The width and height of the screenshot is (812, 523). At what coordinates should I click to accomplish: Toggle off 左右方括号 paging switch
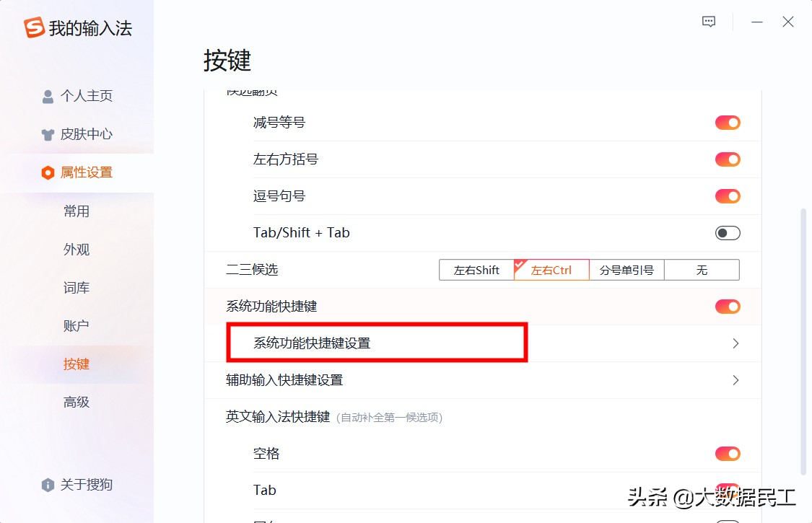point(728,159)
